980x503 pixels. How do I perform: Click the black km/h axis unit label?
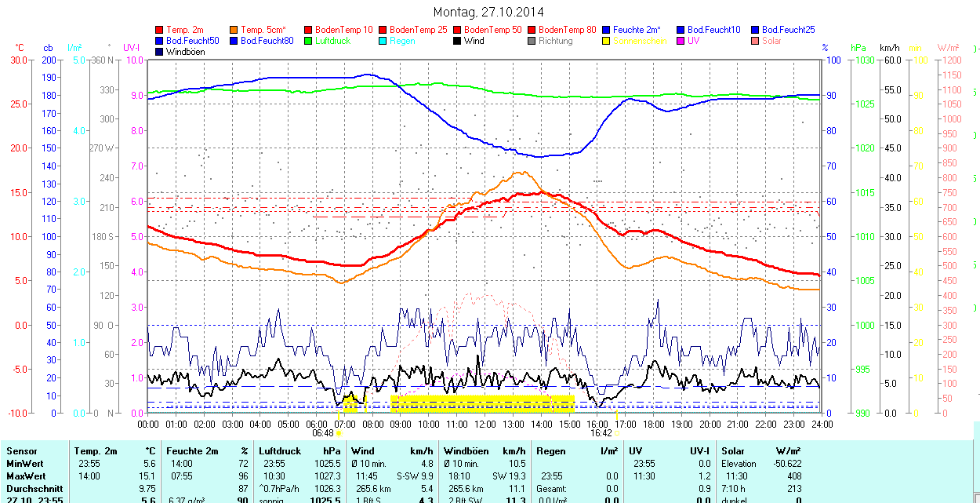click(890, 49)
